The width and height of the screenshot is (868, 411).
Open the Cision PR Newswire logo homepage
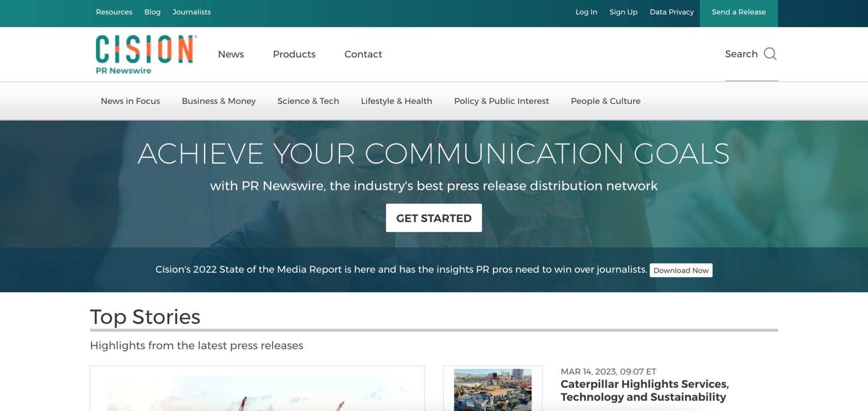[146, 55]
